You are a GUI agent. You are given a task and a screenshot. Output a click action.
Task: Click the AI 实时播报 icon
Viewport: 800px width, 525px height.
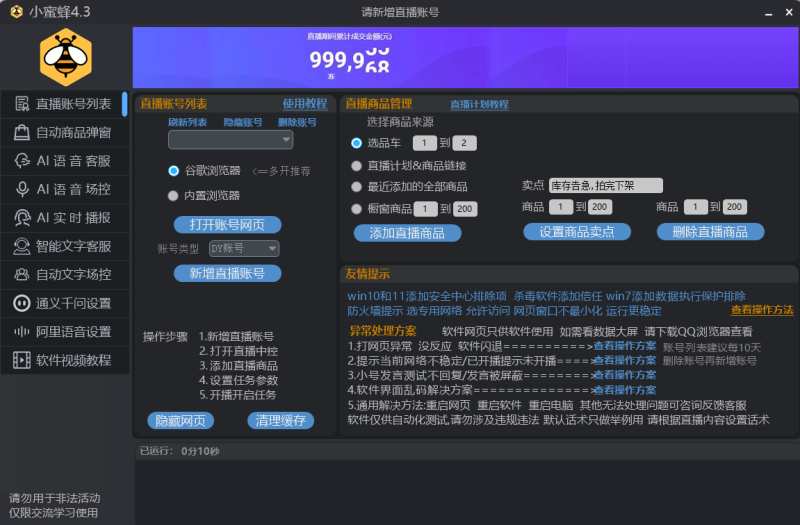21,218
